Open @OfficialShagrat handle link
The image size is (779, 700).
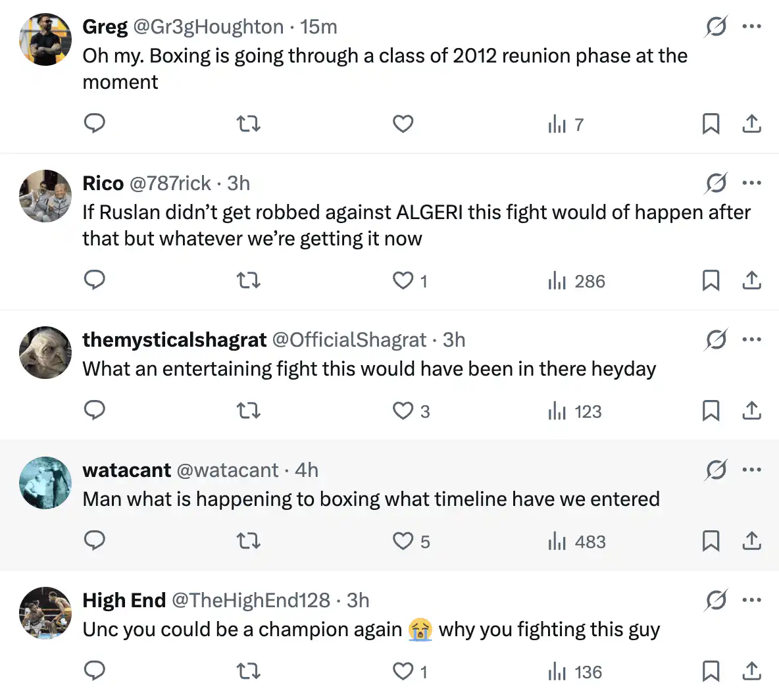tap(349, 339)
